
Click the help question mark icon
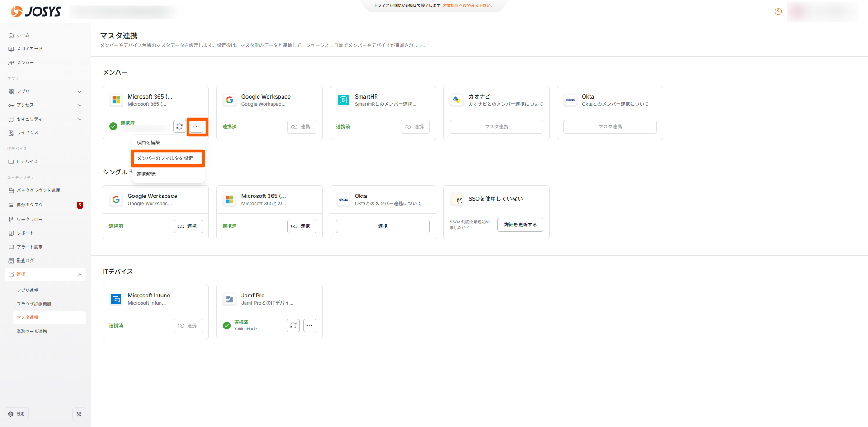coord(778,12)
